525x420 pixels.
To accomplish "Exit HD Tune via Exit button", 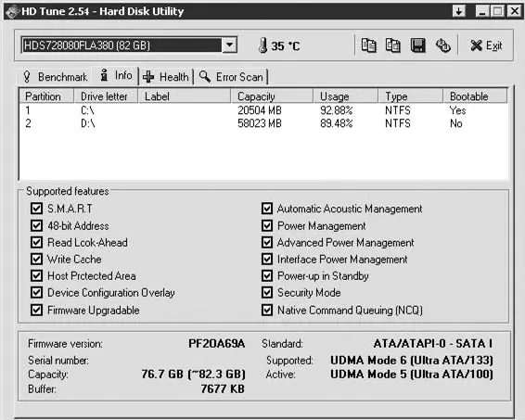I will coord(486,45).
